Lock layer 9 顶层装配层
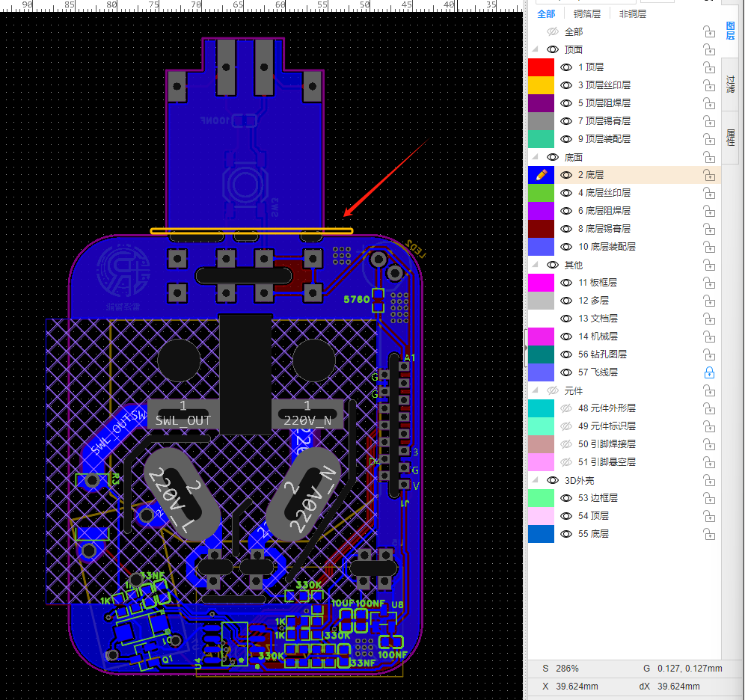Image resolution: width=745 pixels, height=700 pixels. pyautogui.click(x=709, y=140)
